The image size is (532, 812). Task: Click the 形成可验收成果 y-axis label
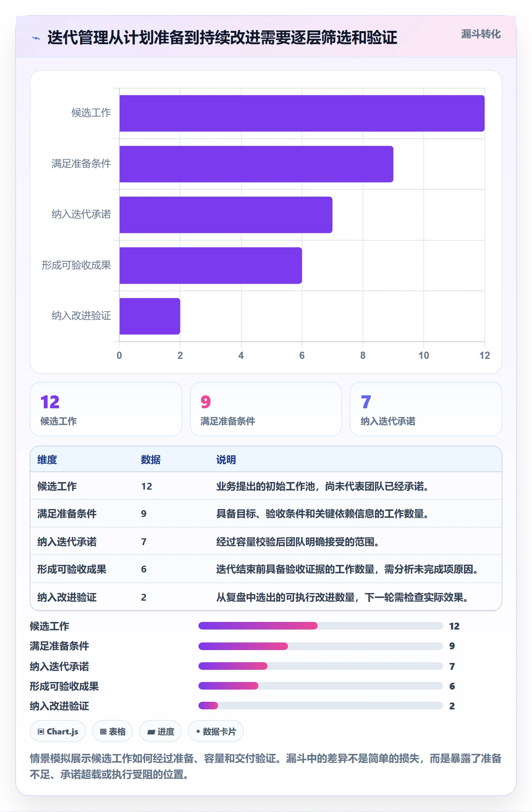tap(76, 265)
